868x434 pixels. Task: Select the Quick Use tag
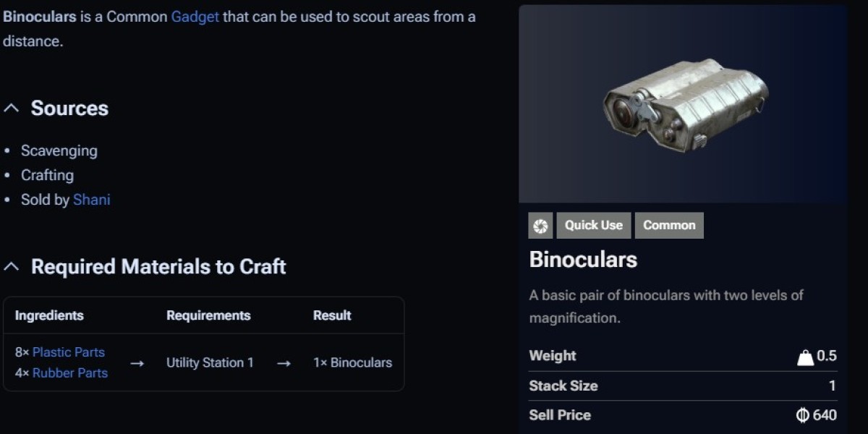click(x=593, y=225)
